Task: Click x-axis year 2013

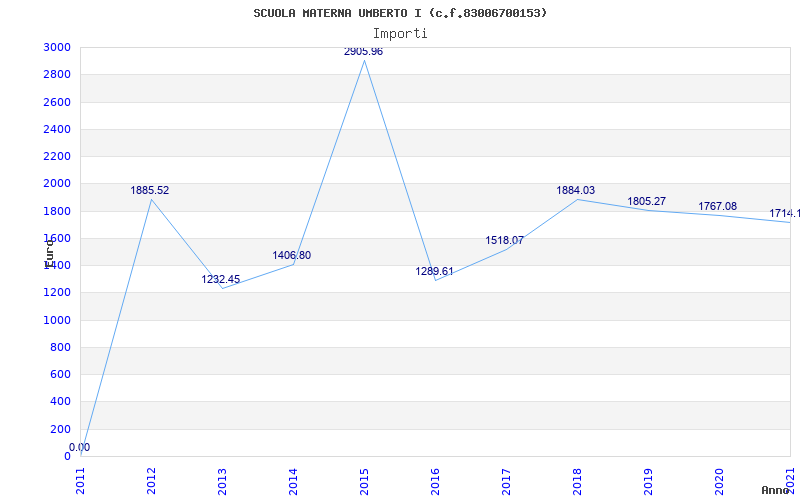Action: coord(222,481)
